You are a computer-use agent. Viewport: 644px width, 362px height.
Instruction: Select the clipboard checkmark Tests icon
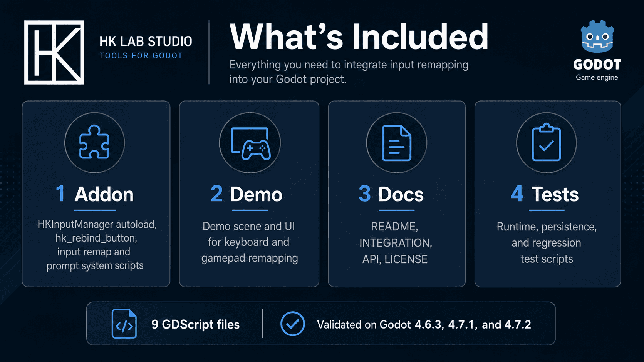click(546, 142)
